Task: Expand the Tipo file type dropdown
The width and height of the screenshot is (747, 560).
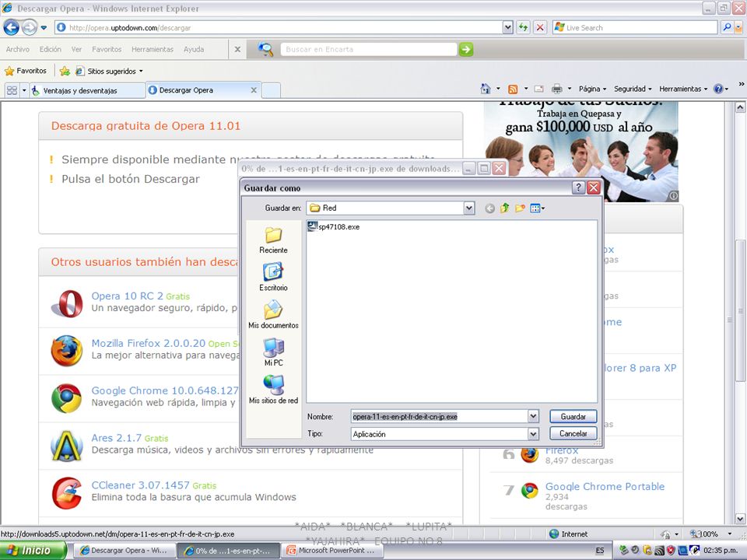Action: click(533, 434)
